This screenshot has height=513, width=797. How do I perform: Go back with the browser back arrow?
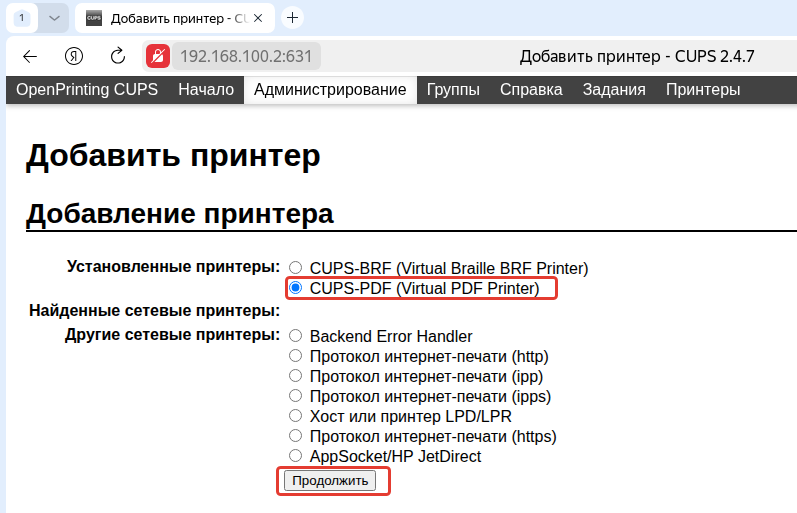click(30, 56)
